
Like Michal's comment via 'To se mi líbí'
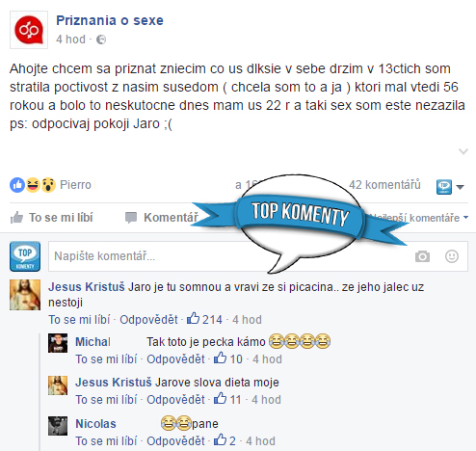(x=106, y=359)
